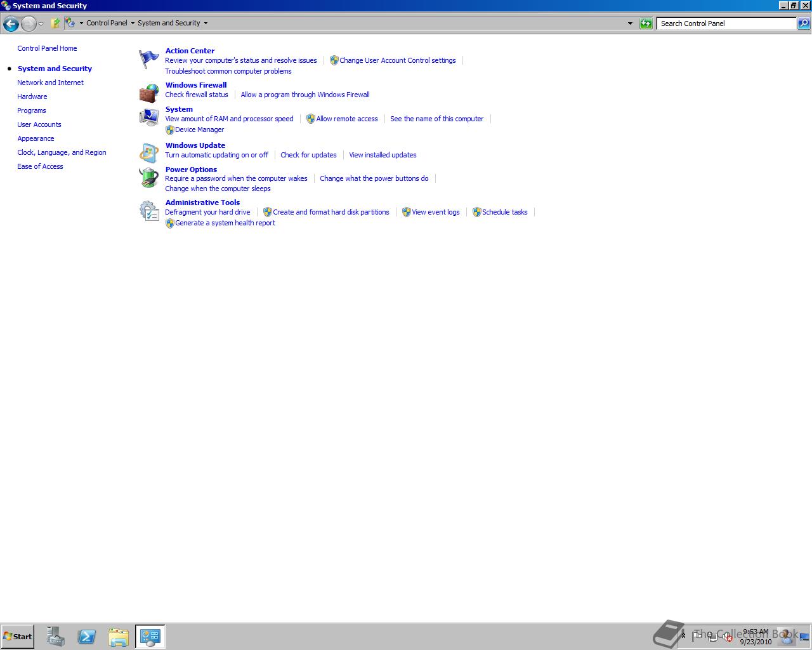Click Allow remote access
812x650 pixels.
(346, 119)
